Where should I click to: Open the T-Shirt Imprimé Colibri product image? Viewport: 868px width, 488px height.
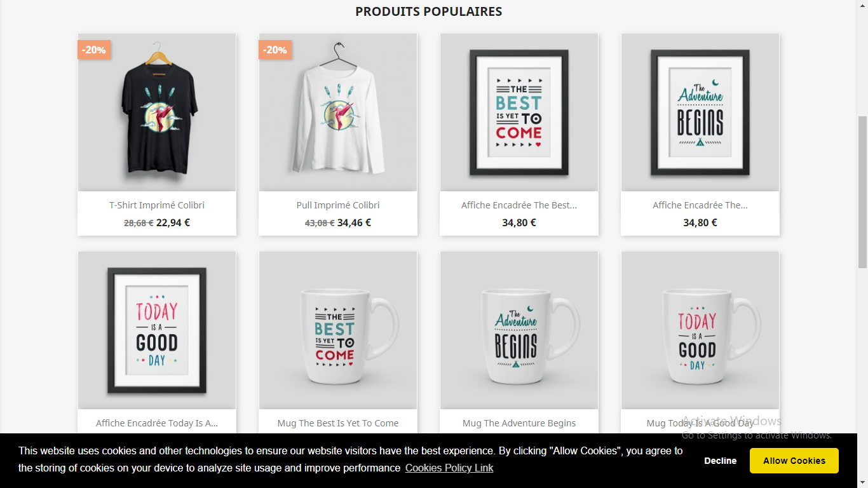[x=157, y=112]
